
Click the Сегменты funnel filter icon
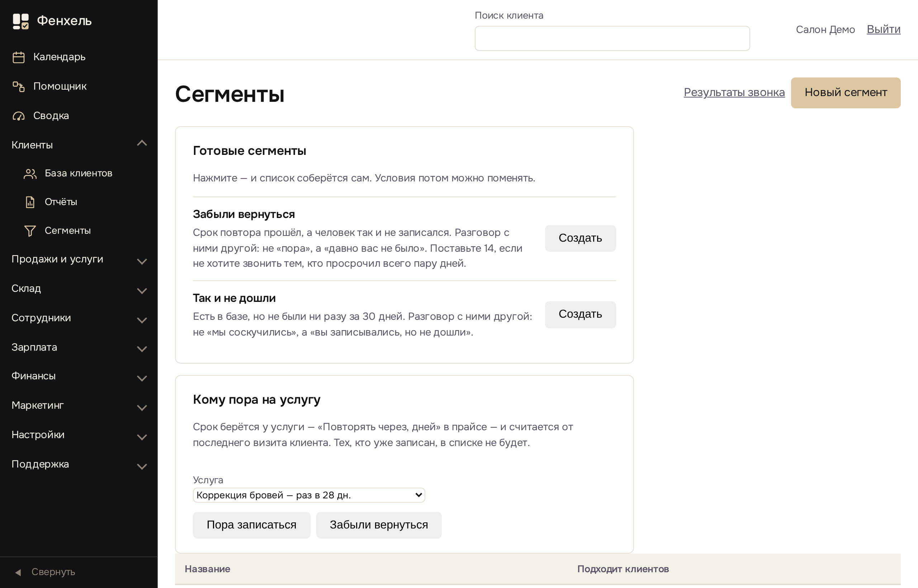pyautogui.click(x=30, y=231)
